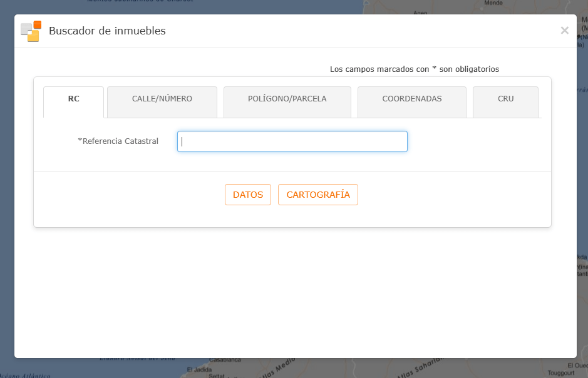The image size is (588, 378).
Task: Focus the Referencia Catastral input field
Action: pyautogui.click(x=292, y=141)
